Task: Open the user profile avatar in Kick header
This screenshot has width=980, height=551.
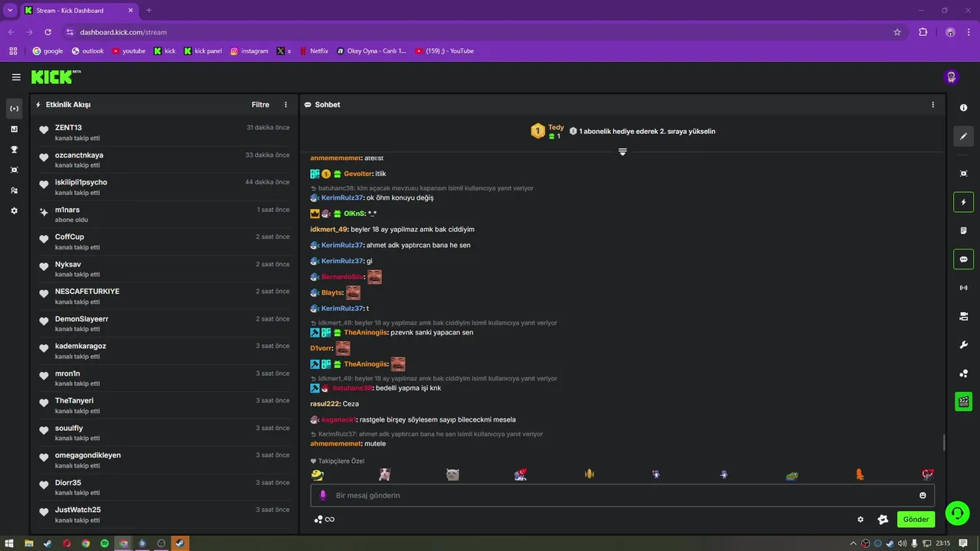Action: pos(951,77)
